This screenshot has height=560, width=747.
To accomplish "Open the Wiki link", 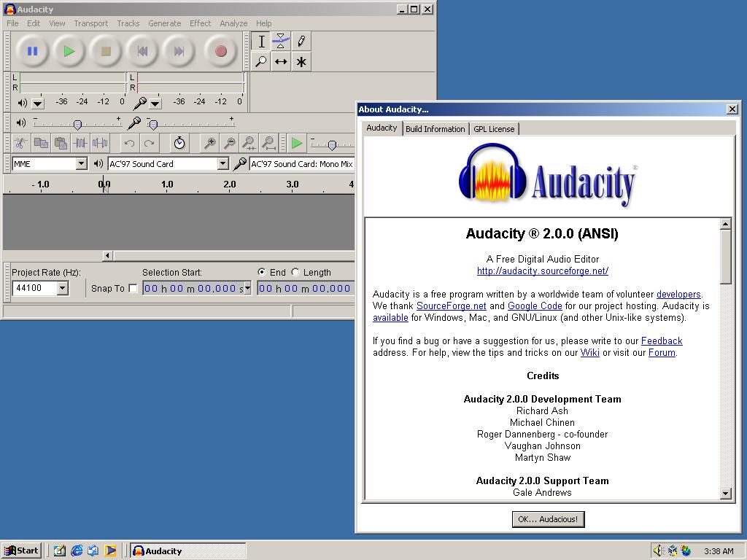I will tap(589, 353).
